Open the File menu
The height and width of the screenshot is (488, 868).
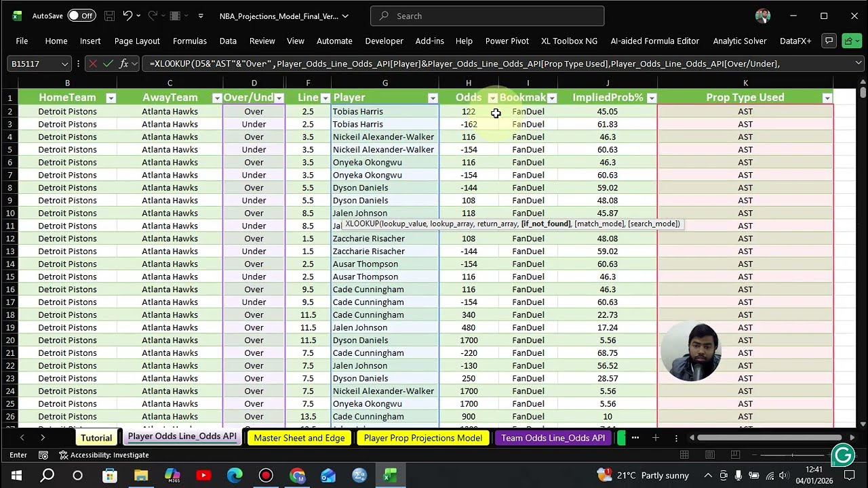(x=22, y=41)
